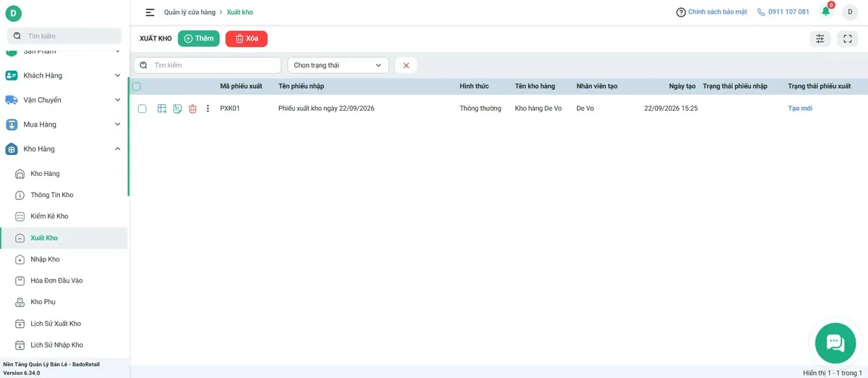
Task: Click the Kho Hàng warehouse icon
Action: (x=12, y=149)
